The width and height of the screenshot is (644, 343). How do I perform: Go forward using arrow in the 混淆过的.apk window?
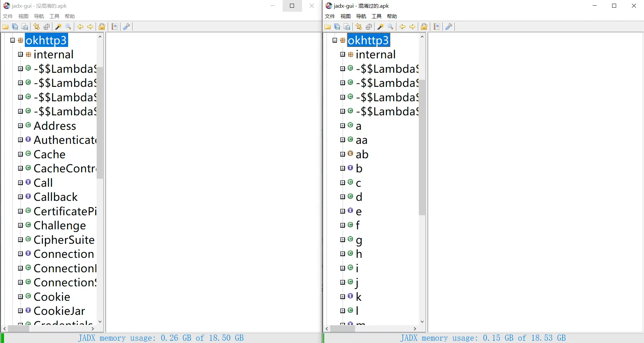coord(412,27)
